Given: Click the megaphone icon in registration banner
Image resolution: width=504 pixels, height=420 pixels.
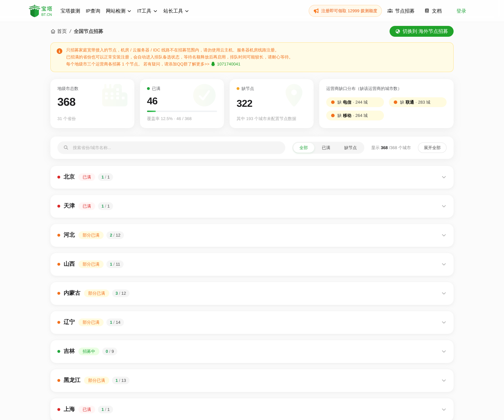Looking at the screenshot, I should 316,11.
